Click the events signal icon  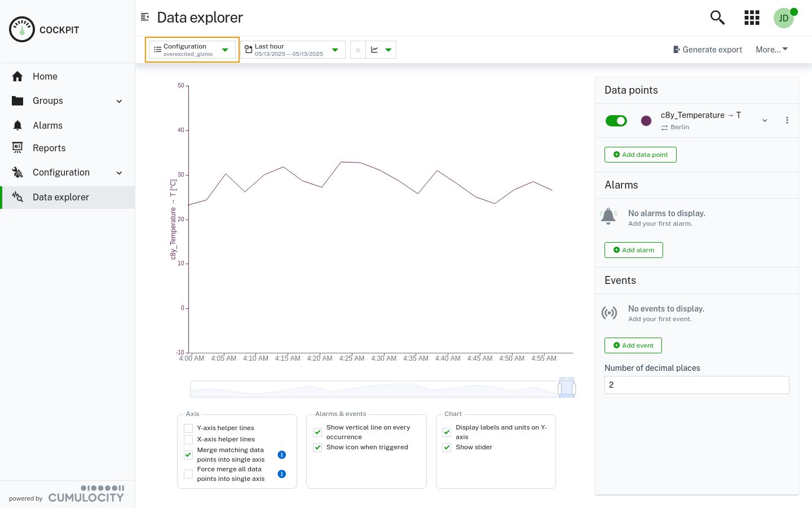point(610,312)
